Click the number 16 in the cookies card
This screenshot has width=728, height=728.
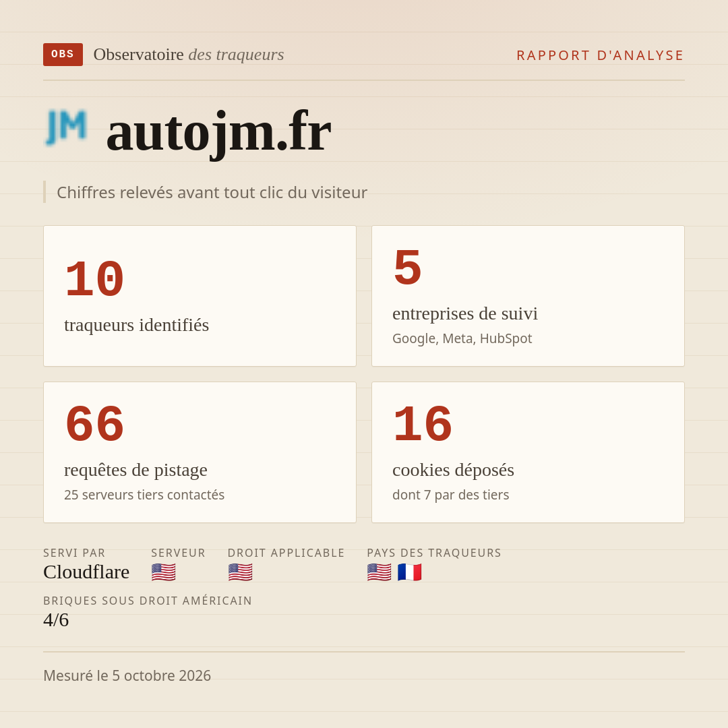423,425
